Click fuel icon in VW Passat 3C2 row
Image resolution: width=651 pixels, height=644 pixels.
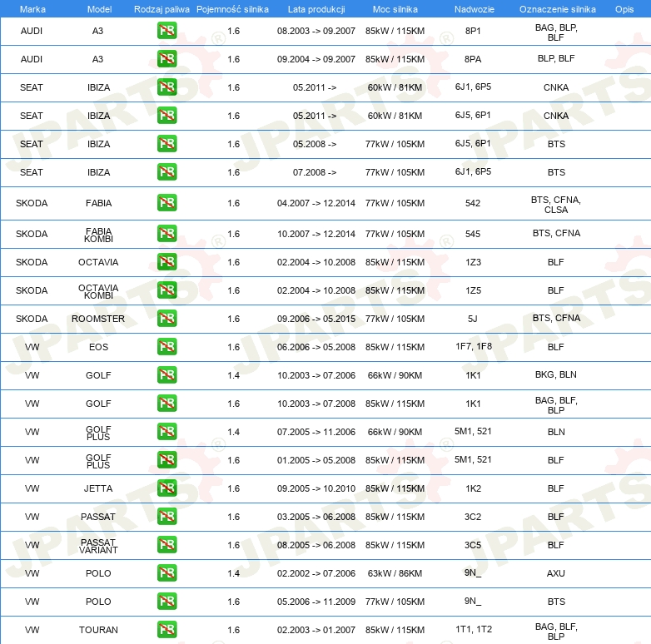pyautogui.click(x=166, y=516)
